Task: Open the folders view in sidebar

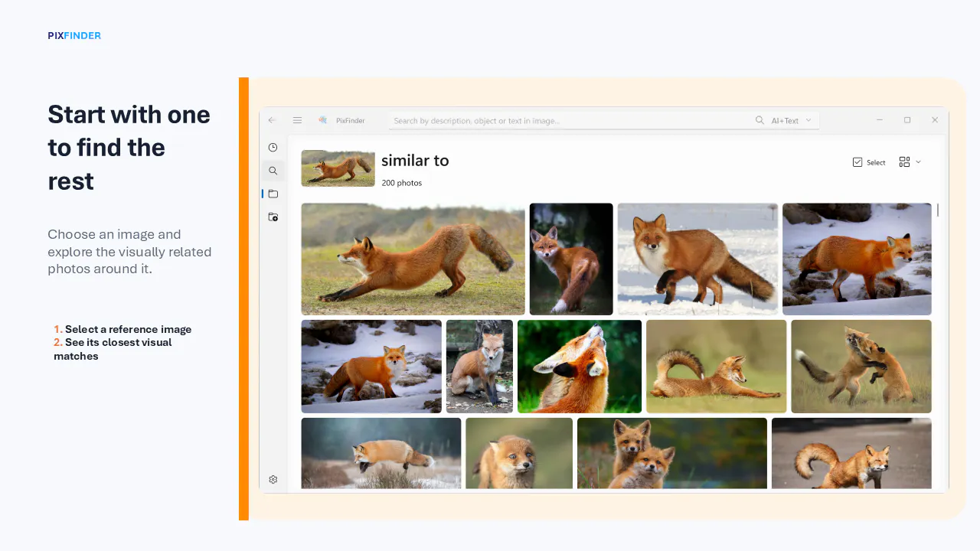Action: 273,194
